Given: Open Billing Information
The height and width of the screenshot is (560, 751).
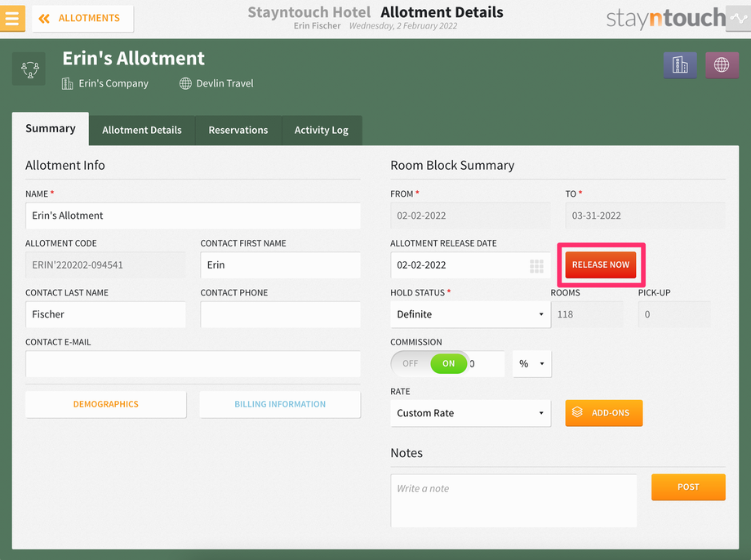Looking at the screenshot, I should tap(280, 404).
